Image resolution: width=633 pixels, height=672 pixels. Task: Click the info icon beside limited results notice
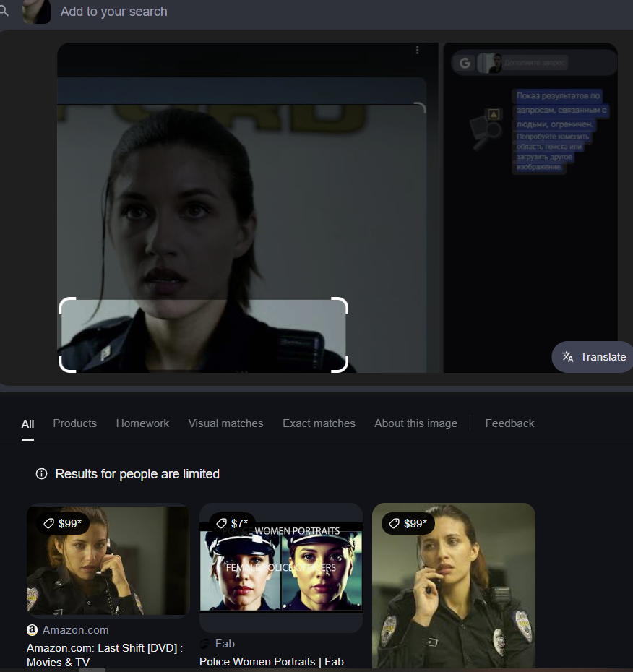coord(42,473)
